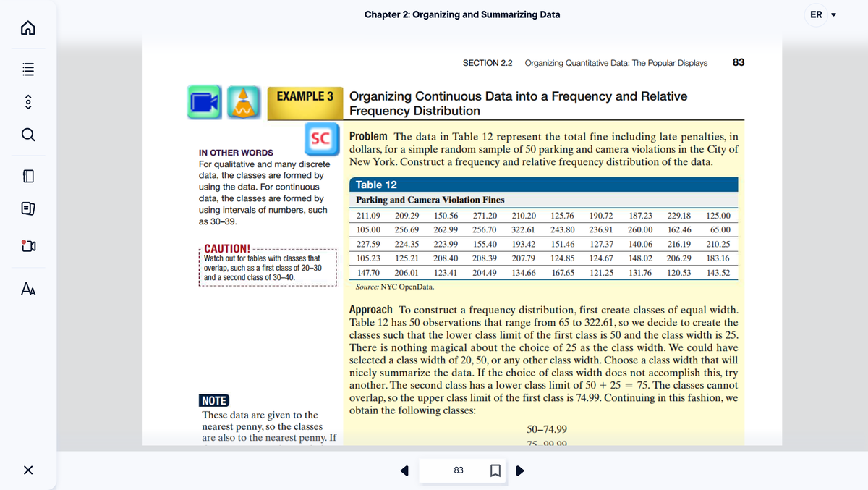Open the text display settings (Aa)
Screen dimensions: 868x490
click(27, 289)
